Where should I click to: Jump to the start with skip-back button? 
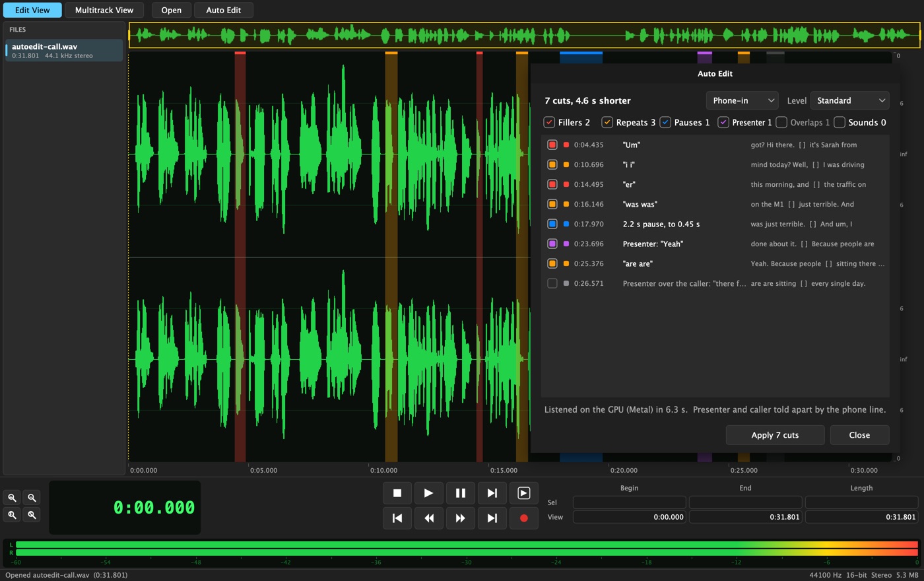click(x=397, y=518)
